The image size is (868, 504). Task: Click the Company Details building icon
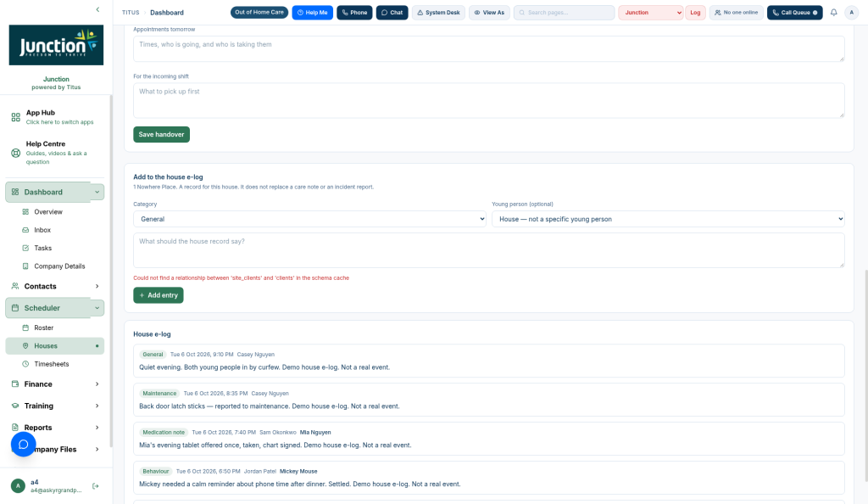(x=25, y=266)
